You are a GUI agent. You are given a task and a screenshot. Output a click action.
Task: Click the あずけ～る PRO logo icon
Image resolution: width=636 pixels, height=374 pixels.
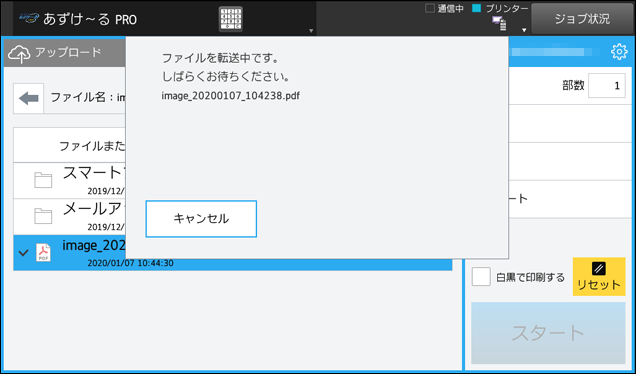coord(29,18)
